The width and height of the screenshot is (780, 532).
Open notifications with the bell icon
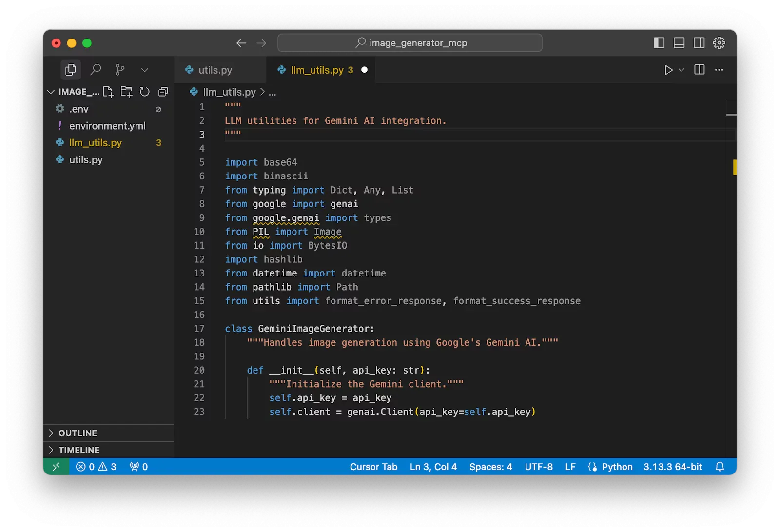tap(720, 467)
